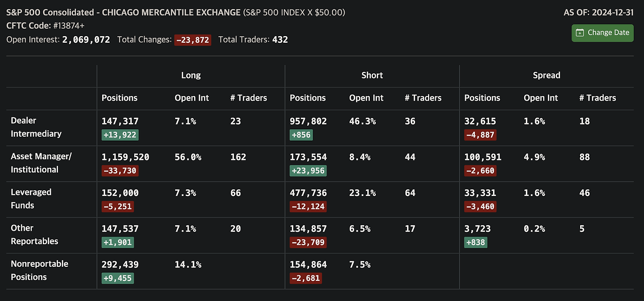The width and height of the screenshot is (644, 301).
Task: Click the Total Changes −23,872 badge
Action: (x=193, y=40)
